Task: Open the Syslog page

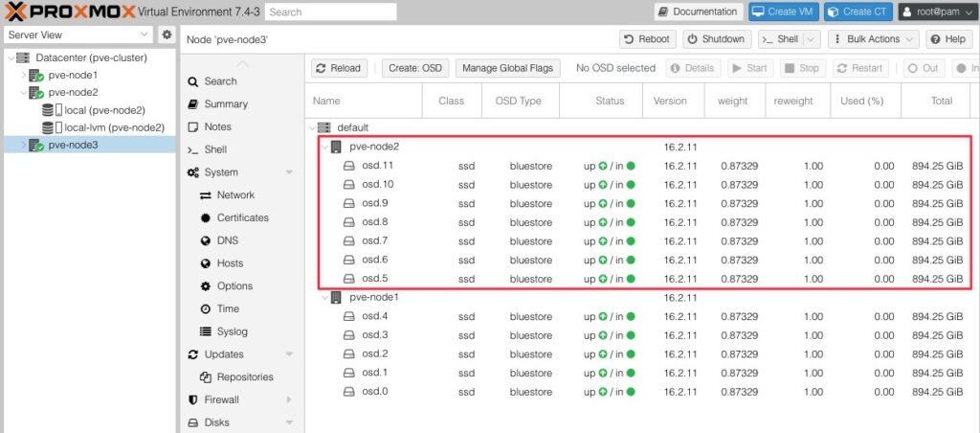Action: click(x=232, y=331)
